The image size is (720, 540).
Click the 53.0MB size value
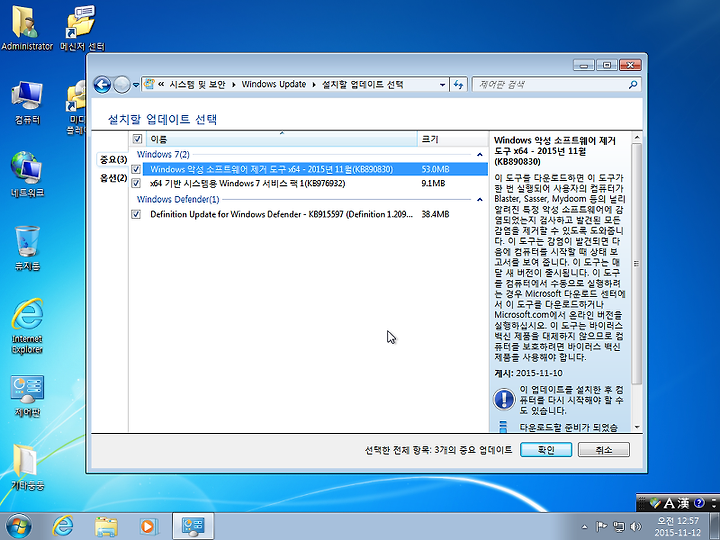click(435, 169)
